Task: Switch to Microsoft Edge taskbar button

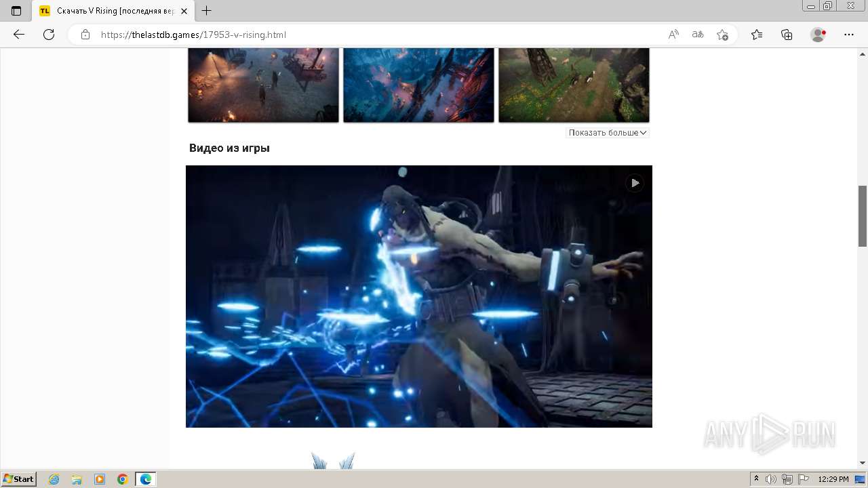Action: (x=146, y=479)
